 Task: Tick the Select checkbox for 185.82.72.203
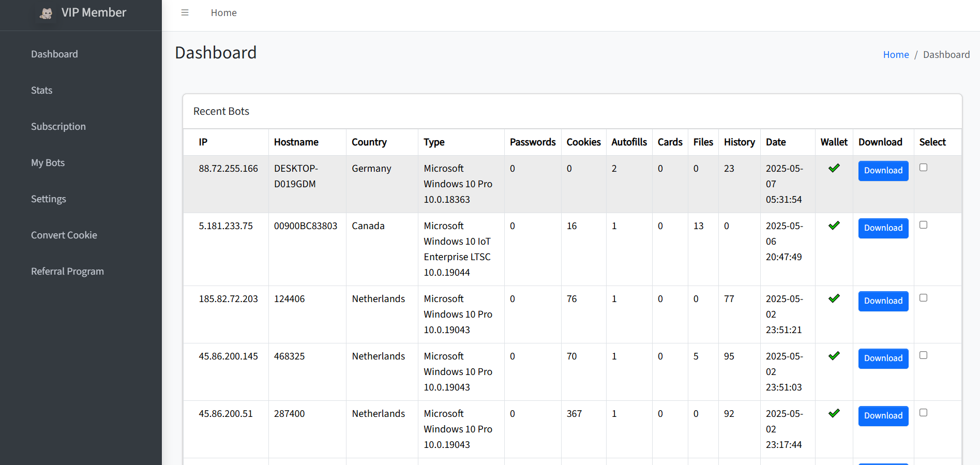point(923,298)
